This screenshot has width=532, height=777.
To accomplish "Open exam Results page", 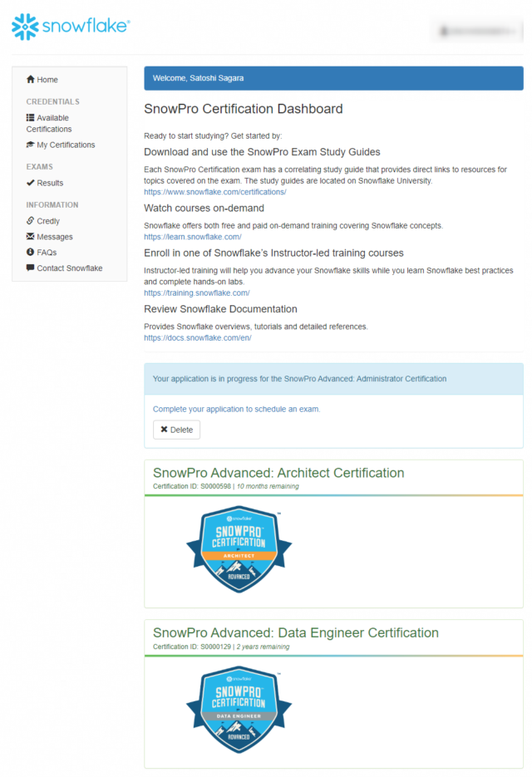I will tap(45, 183).
